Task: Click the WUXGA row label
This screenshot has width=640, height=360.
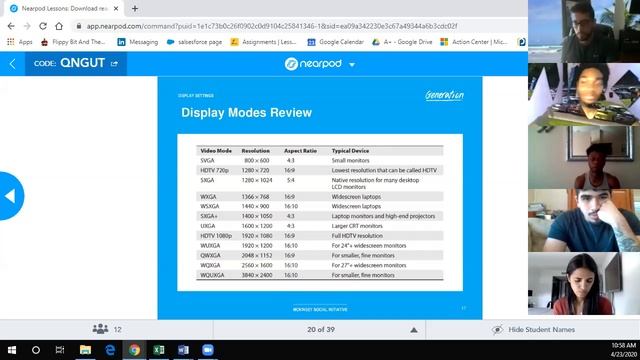Action: pyautogui.click(x=210, y=245)
